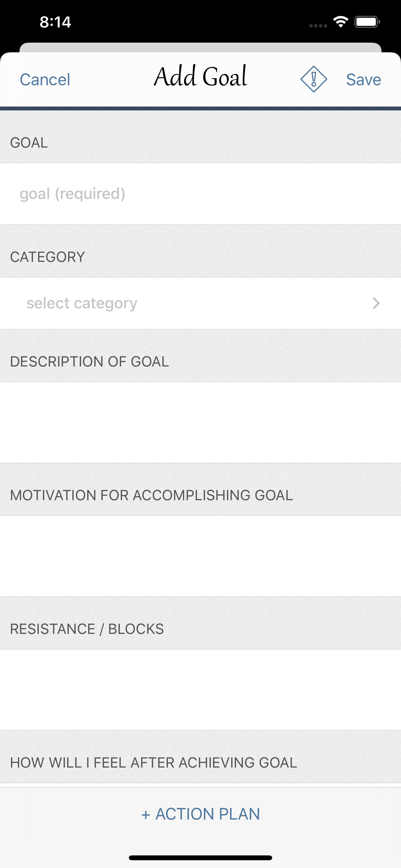Tap the RESISTANCE / BLOCKS header
This screenshot has height=868, width=401.
click(87, 629)
